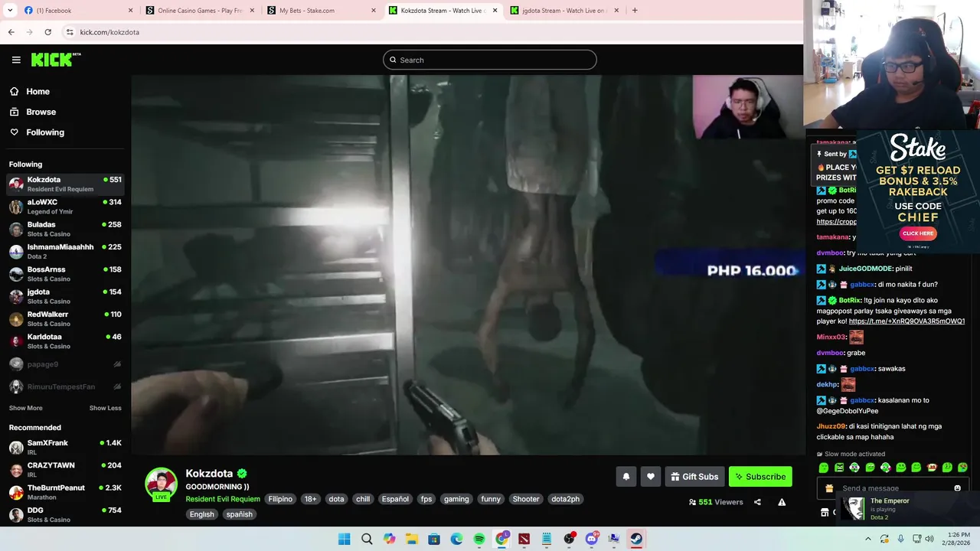This screenshot has height=551, width=980.
Task: Open Karldotaa channel in sidebar
Action: tap(65, 341)
